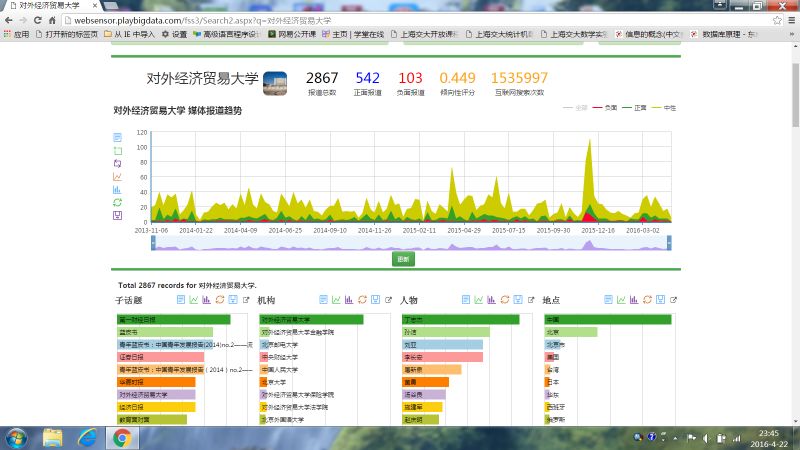Screen dimensions: 800x450
Task: Save trend chart as image
Action: (118, 215)
